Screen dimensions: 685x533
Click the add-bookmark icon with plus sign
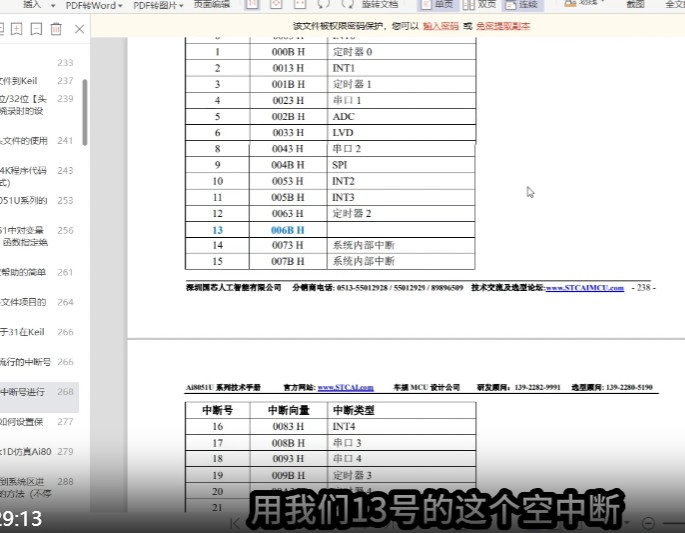16,29
